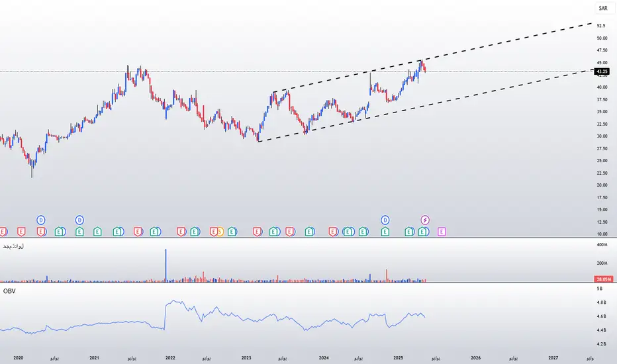Image resolution: width=617 pixels, height=364 pixels.
Task: Click the 2025 label on the time axis
Action: pyautogui.click(x=399, y=357)
